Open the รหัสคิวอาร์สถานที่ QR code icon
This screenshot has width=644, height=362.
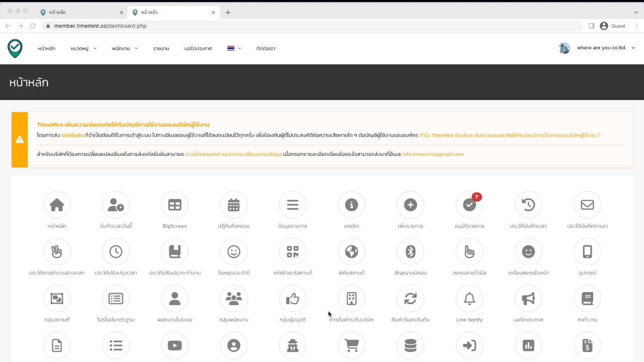(x=292, y=252)
